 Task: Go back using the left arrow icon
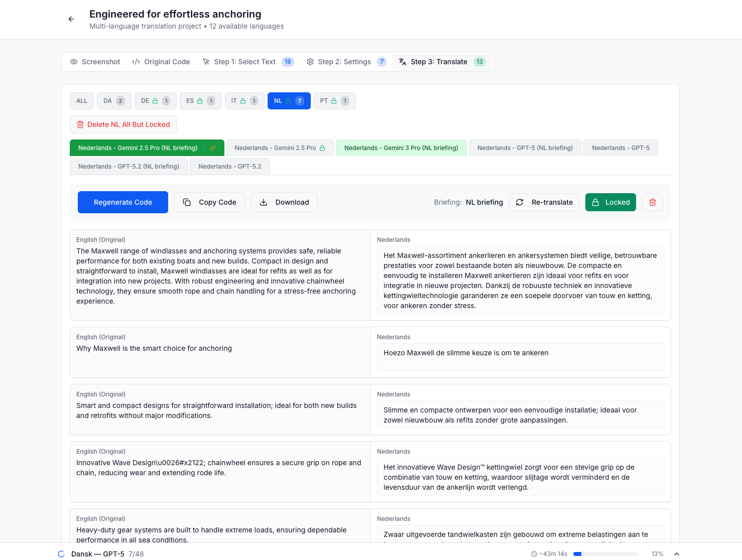pos(71,19)
